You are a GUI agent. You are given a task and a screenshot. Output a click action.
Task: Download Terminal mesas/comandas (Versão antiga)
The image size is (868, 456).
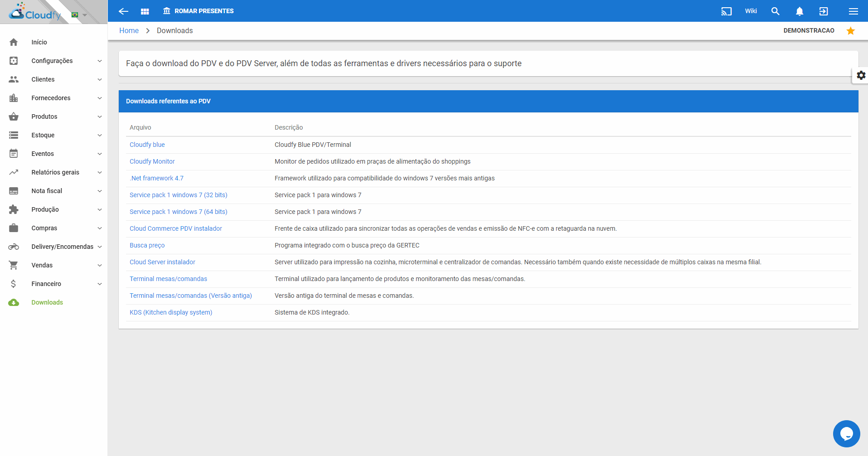click(x=191, y=296)
